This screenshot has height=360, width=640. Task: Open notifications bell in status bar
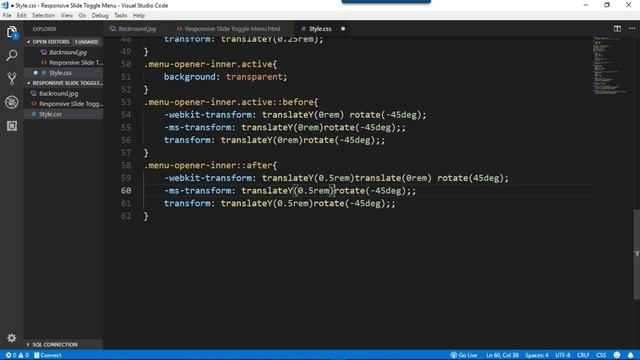tap(631, 355)
